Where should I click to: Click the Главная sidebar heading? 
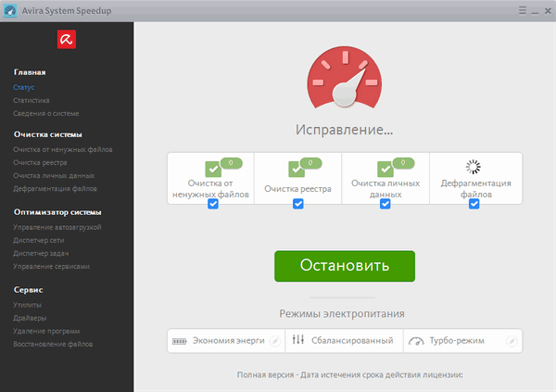click(30, 72)
